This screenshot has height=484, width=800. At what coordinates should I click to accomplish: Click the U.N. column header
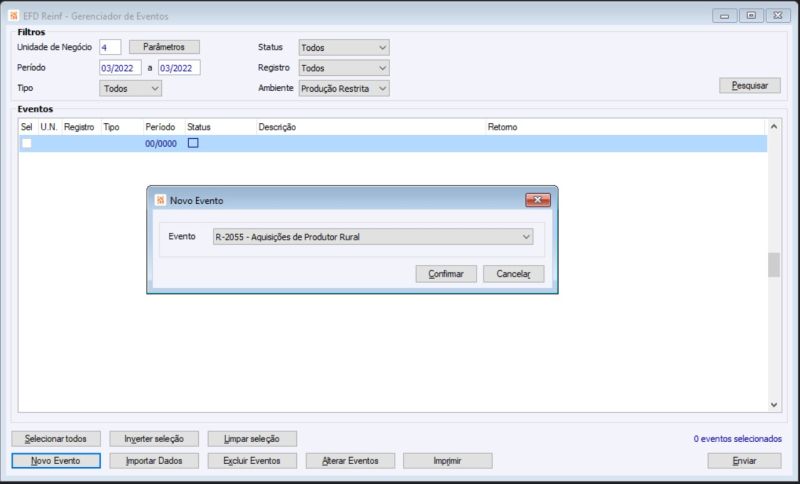pyautogui.click(x=49, y=127)
